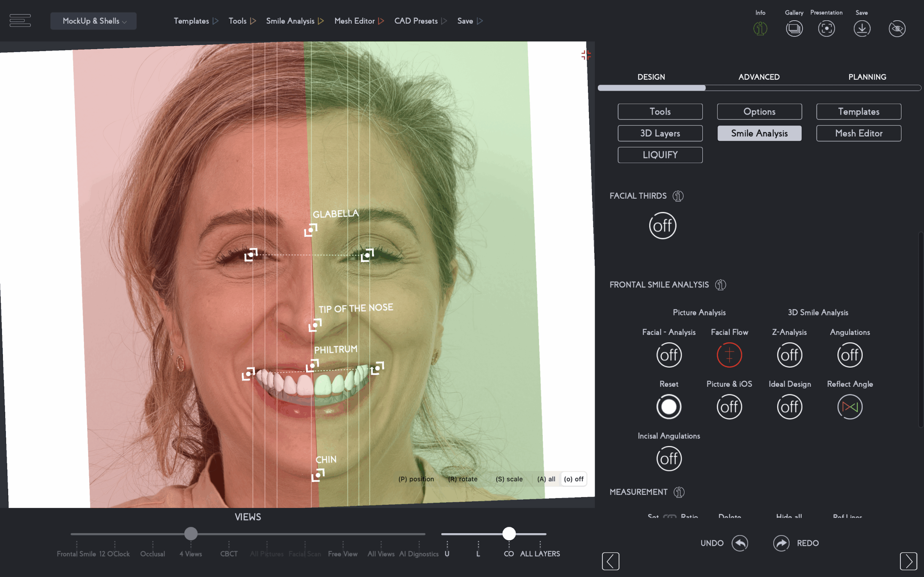
Task: Toggle the Z-Analysis off button
Action: pyautogui.click(x=789, y=355)
